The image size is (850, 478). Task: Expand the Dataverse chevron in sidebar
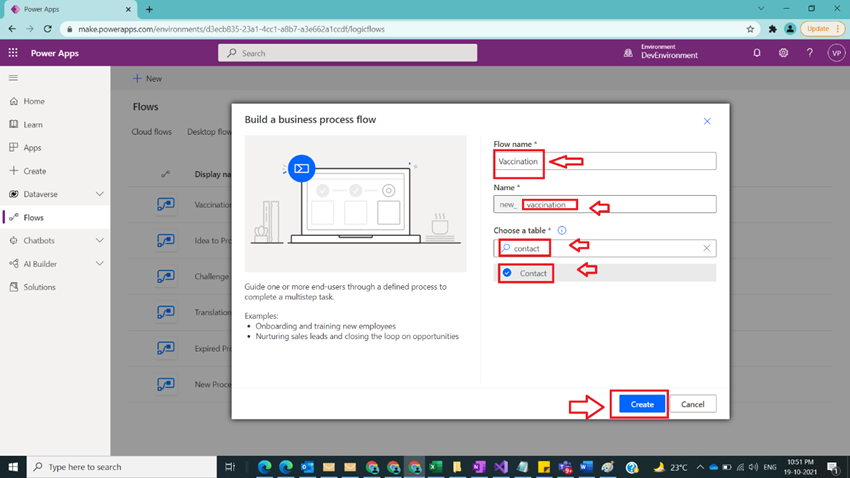click(x=100, y=194)
